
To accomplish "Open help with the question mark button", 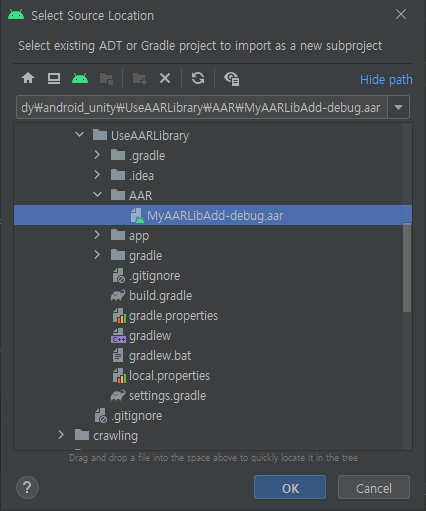I will (x=27, y=488).
